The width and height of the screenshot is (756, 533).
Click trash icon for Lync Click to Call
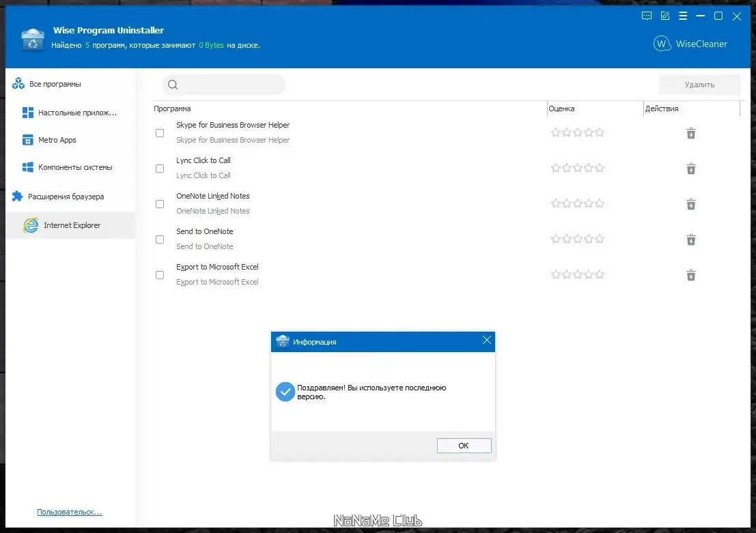tap(691, 169)
